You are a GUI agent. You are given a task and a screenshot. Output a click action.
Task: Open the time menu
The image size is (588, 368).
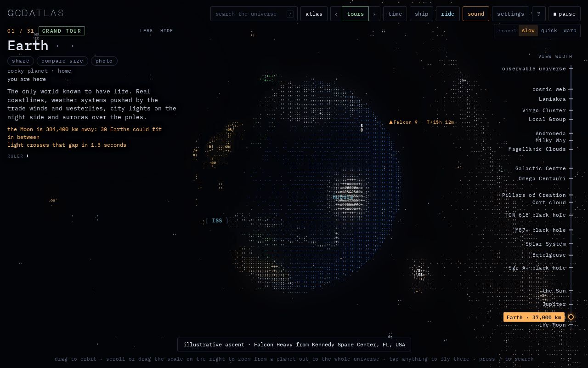tap(395, 14)
